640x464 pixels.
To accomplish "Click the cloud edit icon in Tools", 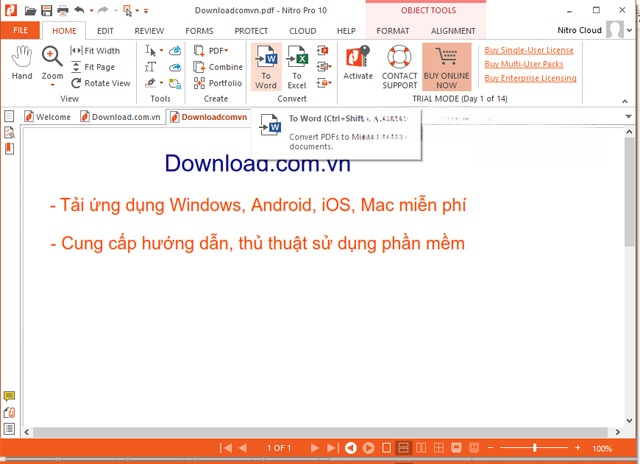I will pos(175,51).
